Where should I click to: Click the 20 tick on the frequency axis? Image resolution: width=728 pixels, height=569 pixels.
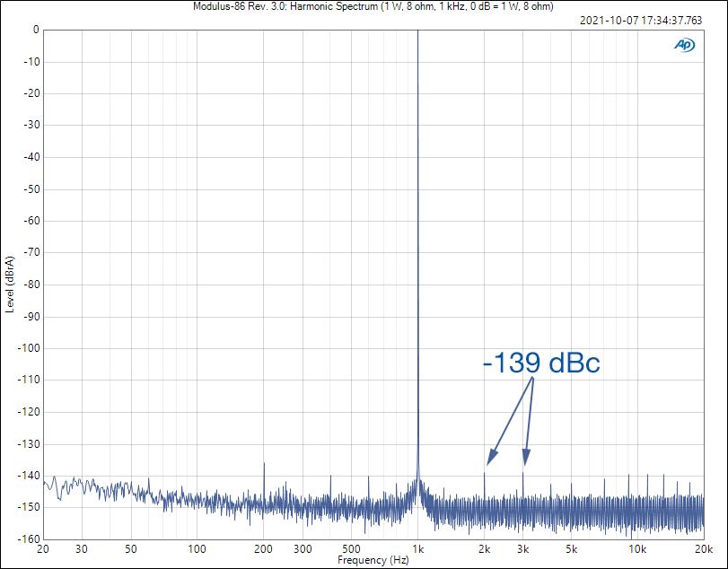[43, 549]
